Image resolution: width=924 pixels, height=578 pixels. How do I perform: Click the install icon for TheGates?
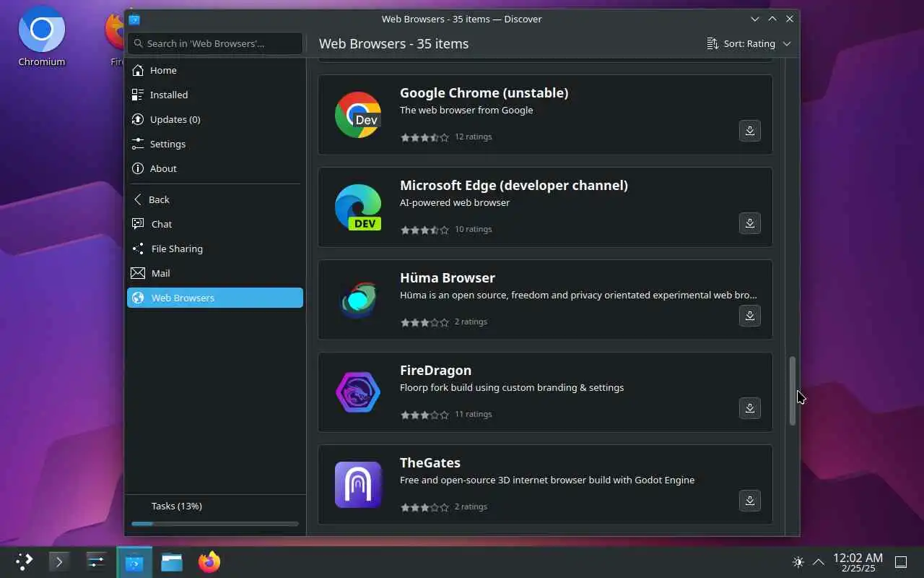pyautogui.click(x=750, y=501)
